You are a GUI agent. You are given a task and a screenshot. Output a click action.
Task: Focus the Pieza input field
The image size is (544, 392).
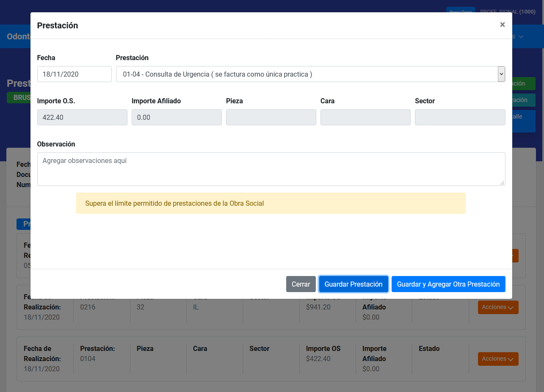(x=271, y=117)
